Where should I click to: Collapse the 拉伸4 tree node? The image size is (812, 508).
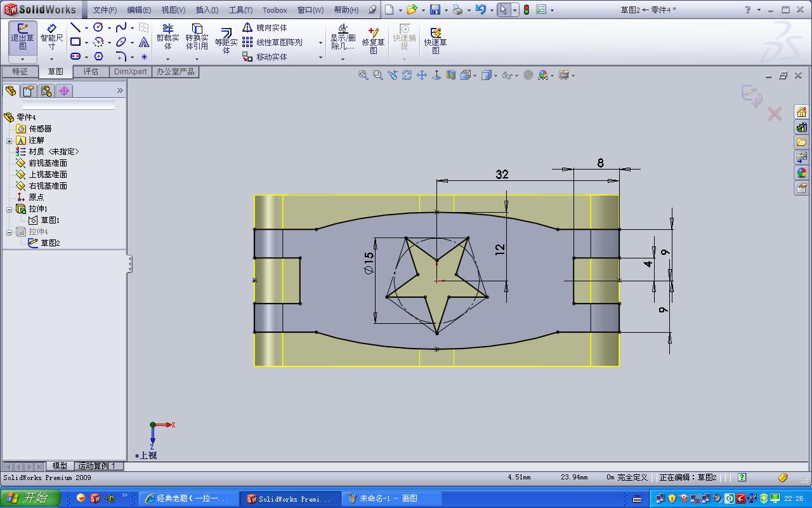pos(10,232)
